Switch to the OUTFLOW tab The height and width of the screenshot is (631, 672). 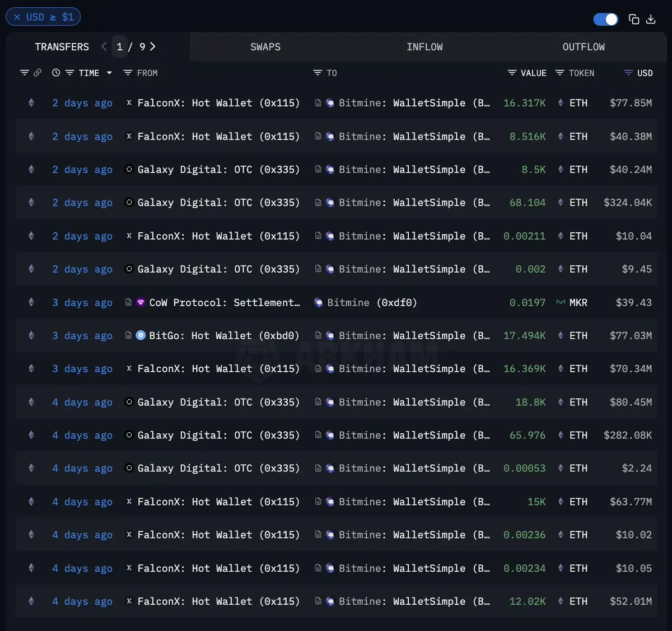584,47
